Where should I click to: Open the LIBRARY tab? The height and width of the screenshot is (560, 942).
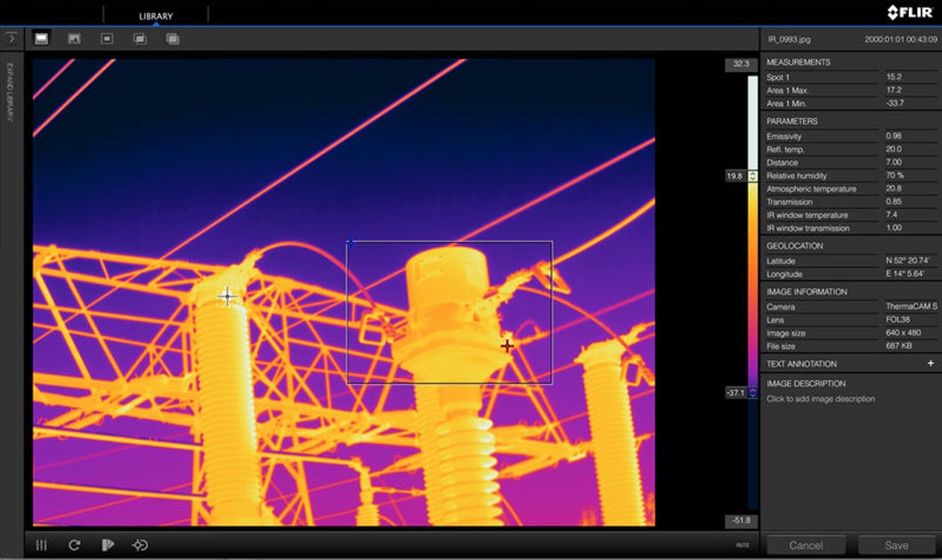156,16
